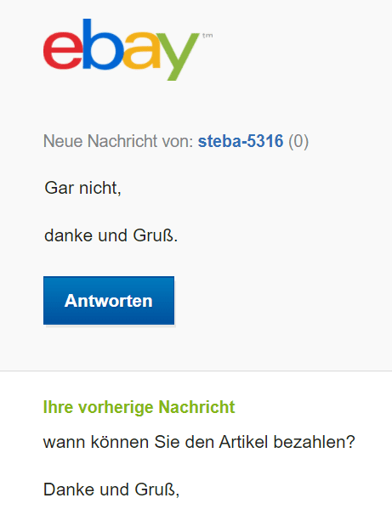The height and width of the screenshot is (532, 392).
Task: Click the 'Ihre vorherige Nachricht' heading
Action: 139,407
